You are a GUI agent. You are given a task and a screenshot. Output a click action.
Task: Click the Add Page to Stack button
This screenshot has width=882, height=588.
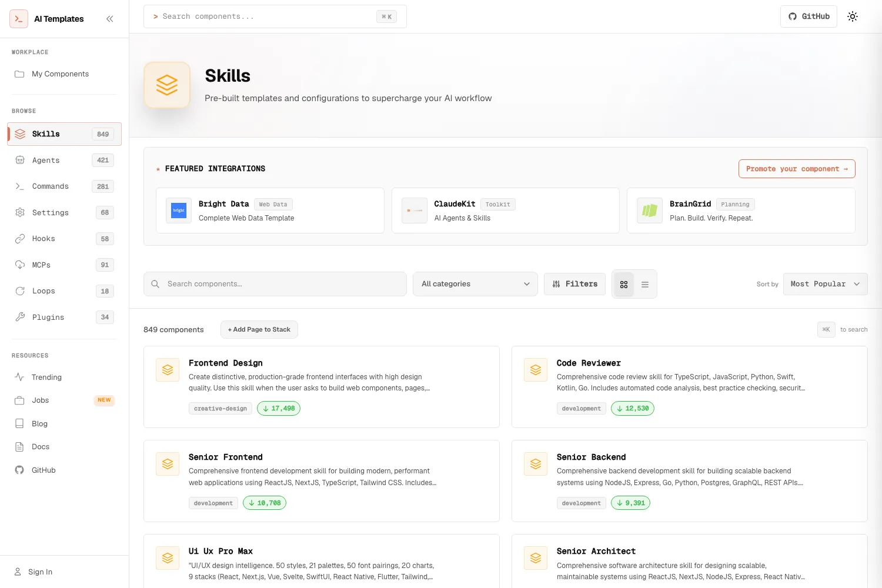[x=259, y=329]
